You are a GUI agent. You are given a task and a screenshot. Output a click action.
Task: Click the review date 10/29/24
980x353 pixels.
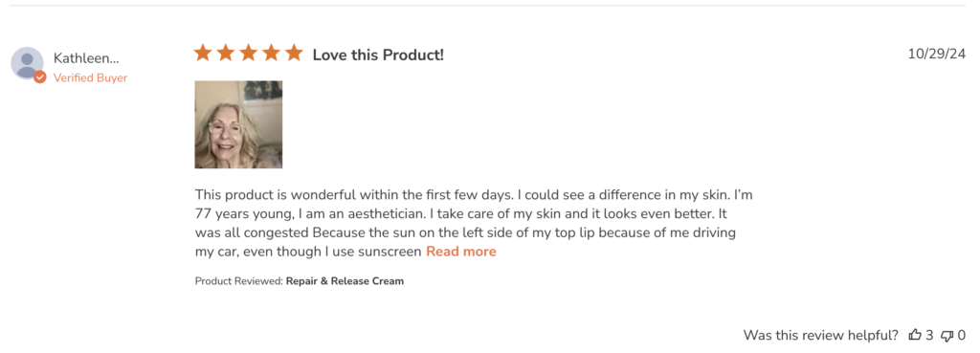click(x=937, y=54)
